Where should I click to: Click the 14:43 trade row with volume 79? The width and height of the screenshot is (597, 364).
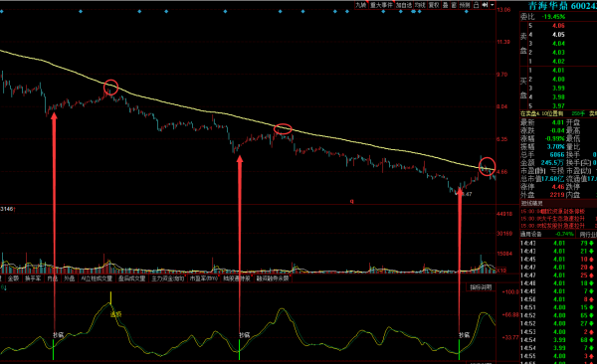[x=558, y=244]
